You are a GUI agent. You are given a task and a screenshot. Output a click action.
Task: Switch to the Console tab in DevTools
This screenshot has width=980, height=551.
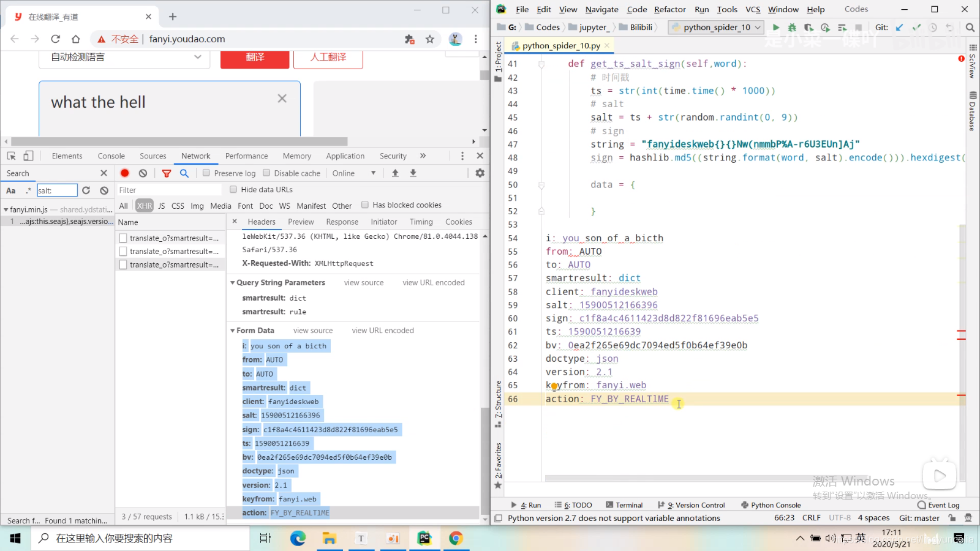pos(111,156)
